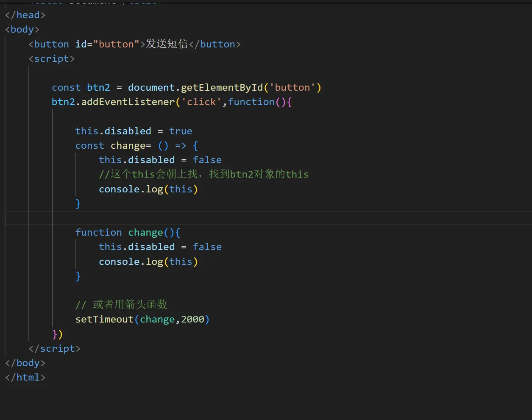The width and height of the screenshot is (532, 420).
Task: Click this.disabled = false inside arrow function
Action: (x=160, y=160)
